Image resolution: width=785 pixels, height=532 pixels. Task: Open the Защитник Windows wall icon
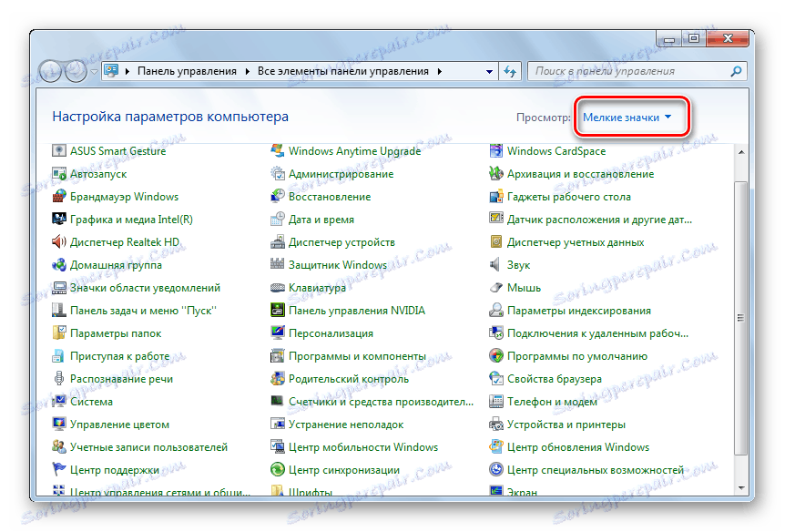pyautogui.click(x=278, y=264)
